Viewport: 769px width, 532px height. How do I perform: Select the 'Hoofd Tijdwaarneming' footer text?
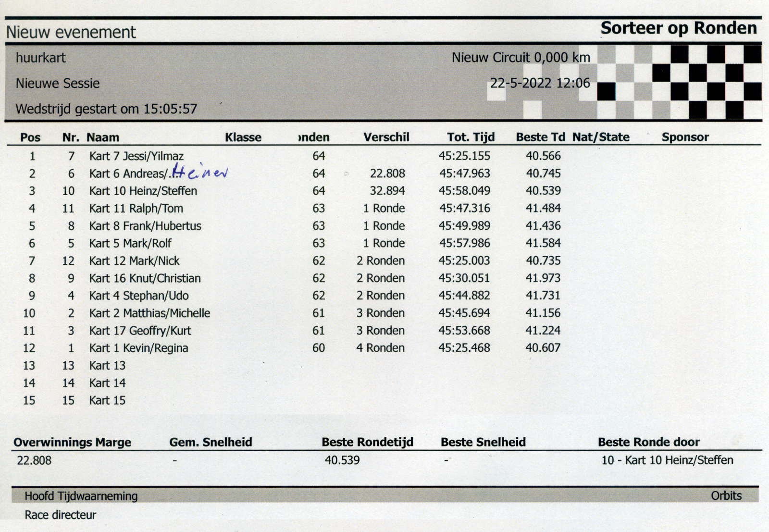[x=81, y=496]
